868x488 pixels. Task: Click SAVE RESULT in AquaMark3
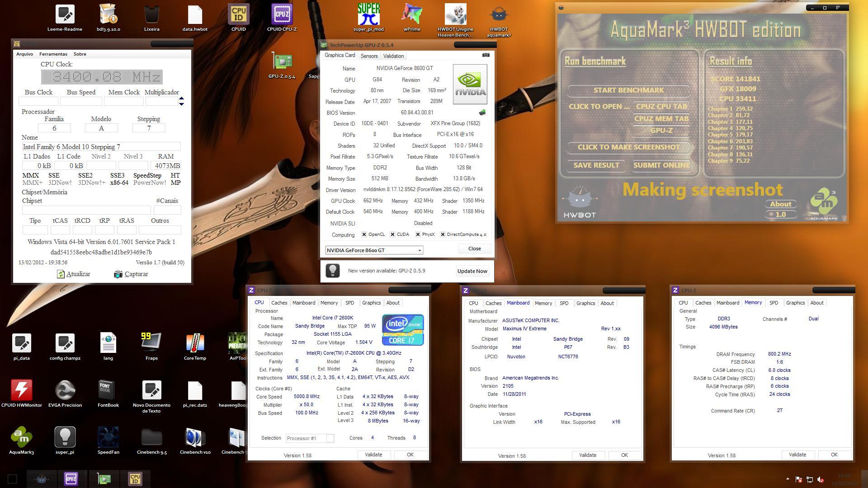[596, 165]
